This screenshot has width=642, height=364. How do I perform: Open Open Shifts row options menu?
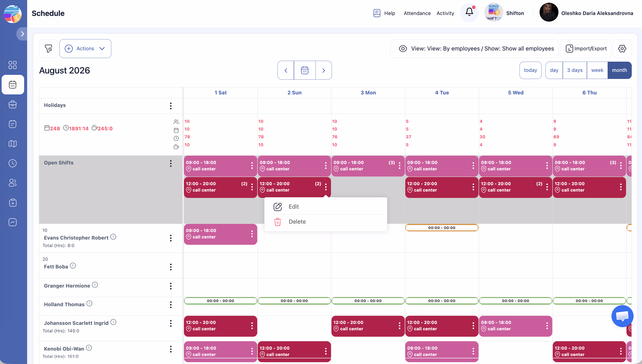171,164
